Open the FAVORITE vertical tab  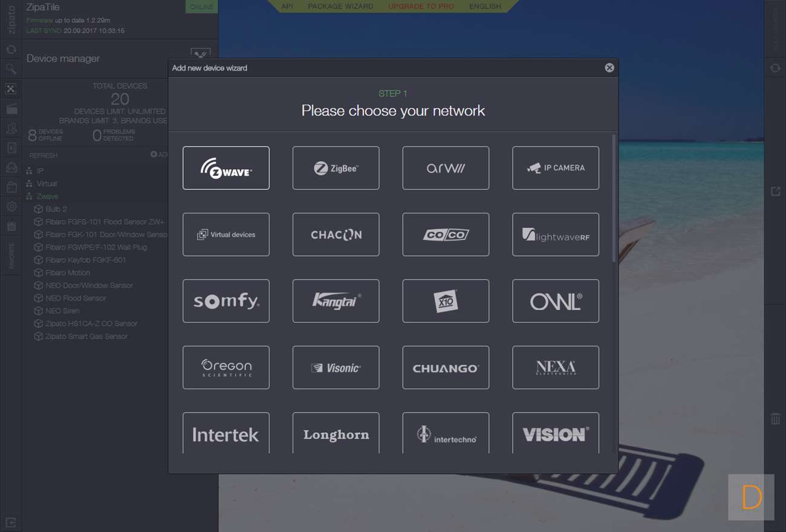(11, 256)
